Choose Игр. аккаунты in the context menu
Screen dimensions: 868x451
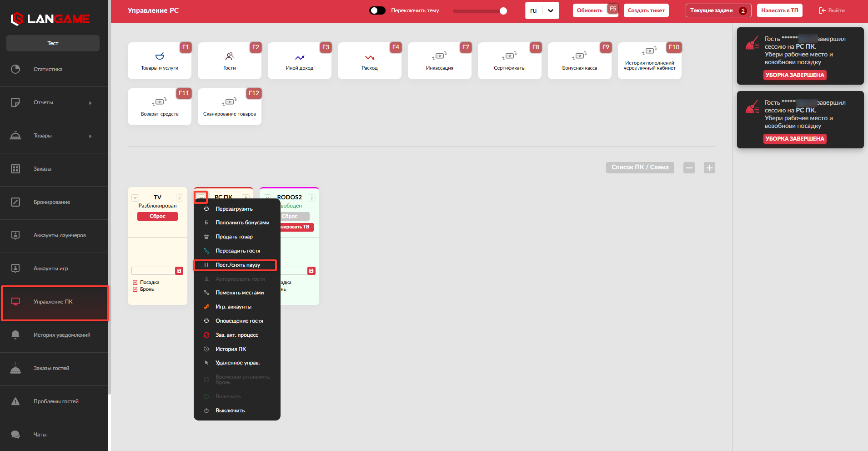[x=237, y=307]
